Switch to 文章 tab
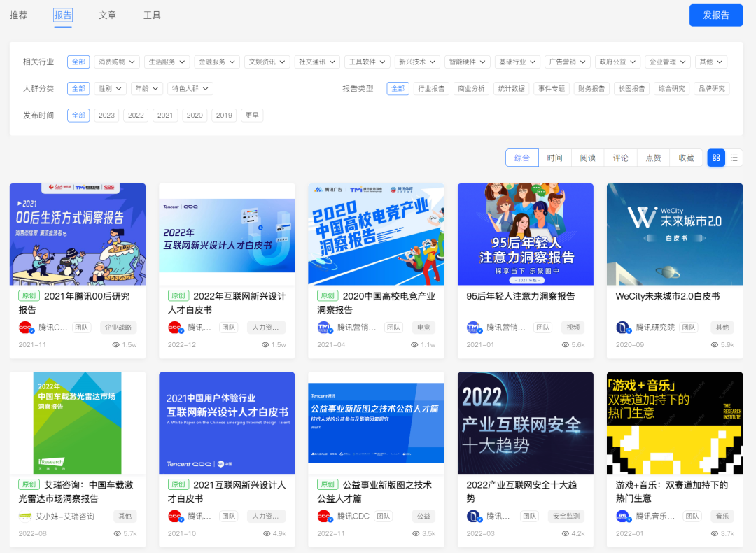This screenshot has height=553, width=756. pyautogui.click(x=107, y=15)
